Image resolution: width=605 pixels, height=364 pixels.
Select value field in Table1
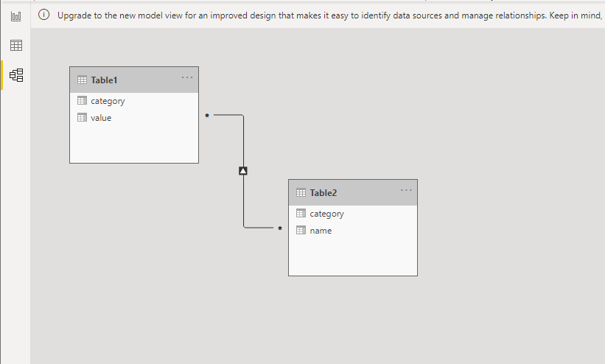(134, 118)
